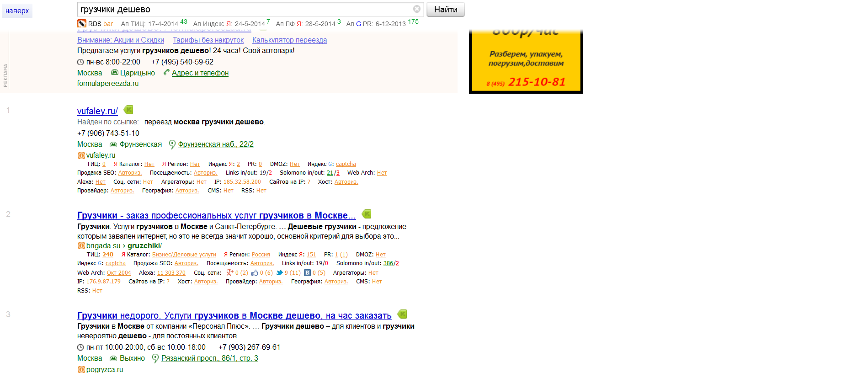Click the orange info icon before brigada.su
This screenshot has height=373, width=868.
[x=81, y=246]
